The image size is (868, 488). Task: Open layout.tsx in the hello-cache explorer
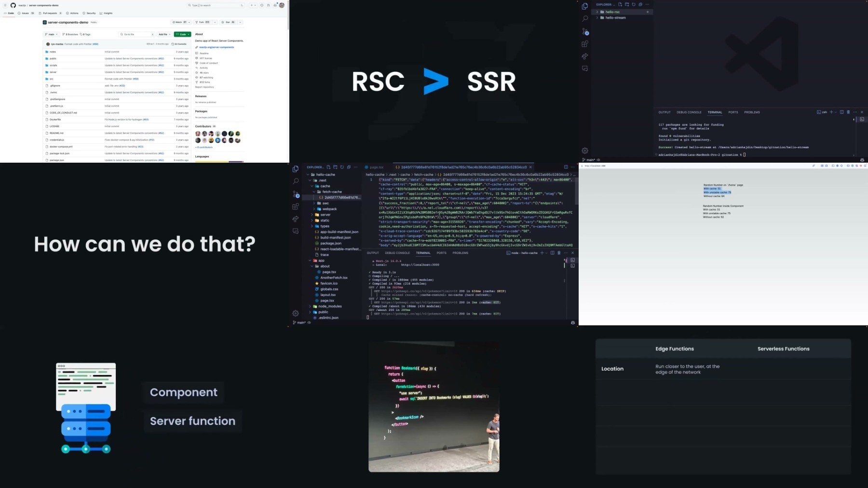pos(328,295)
